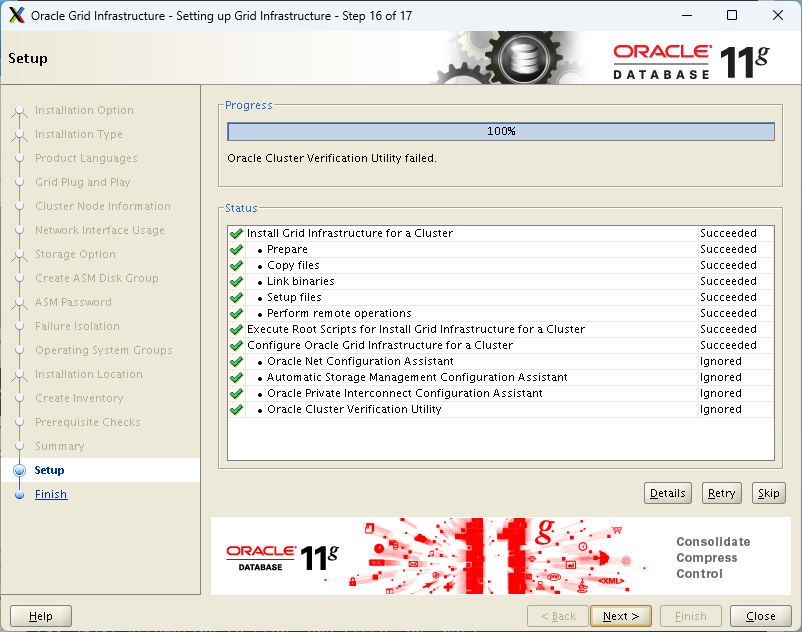Click the X11 application icon in title bar
Image resolution: width=802 pixels, height=632 pixels.
(16, 15)
